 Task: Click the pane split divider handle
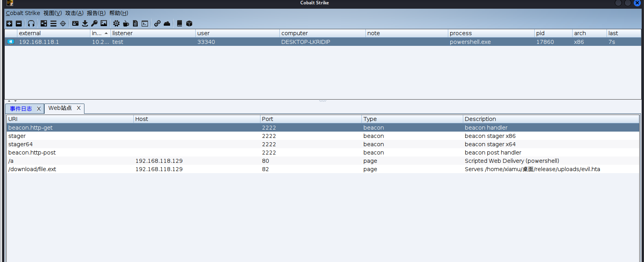click(x=323, y=101)
